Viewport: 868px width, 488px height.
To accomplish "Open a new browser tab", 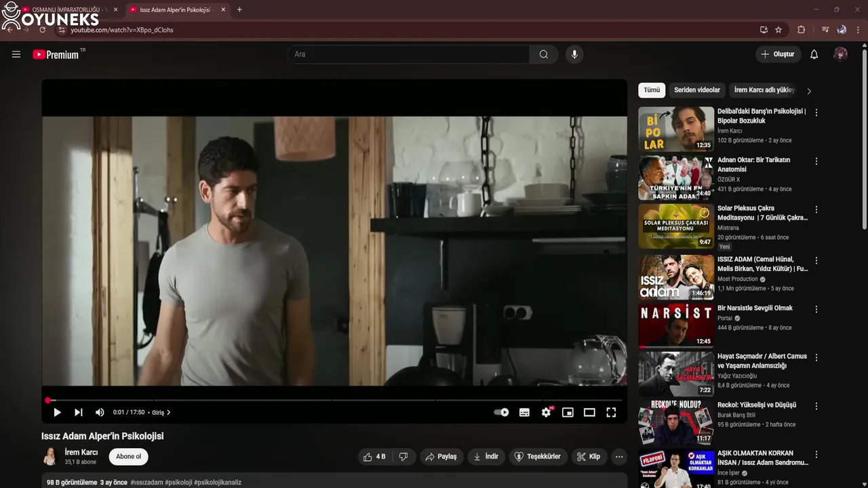I will click(x=239, y=9).
